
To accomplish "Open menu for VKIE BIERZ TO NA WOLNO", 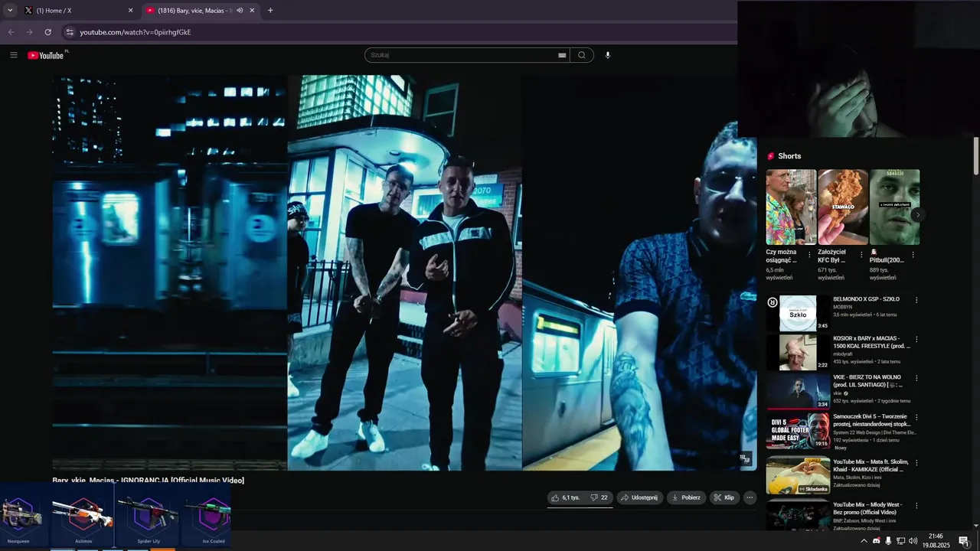I will click(916, 378).
